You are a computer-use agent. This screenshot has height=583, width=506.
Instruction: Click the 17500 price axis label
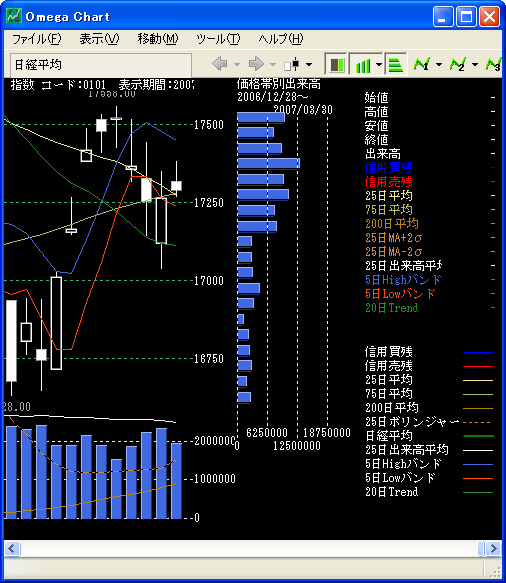(x=209, y=125)
